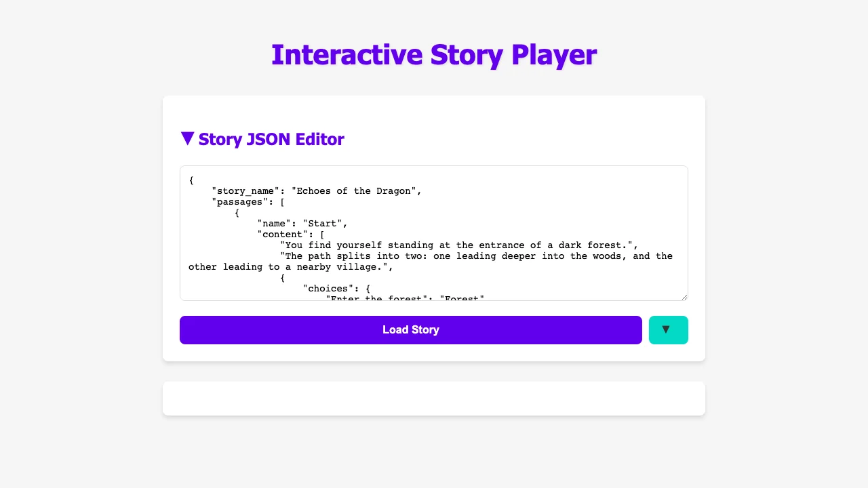Click the path splits into two sentence
Screen dimensions: 868x488
(431, 262)
